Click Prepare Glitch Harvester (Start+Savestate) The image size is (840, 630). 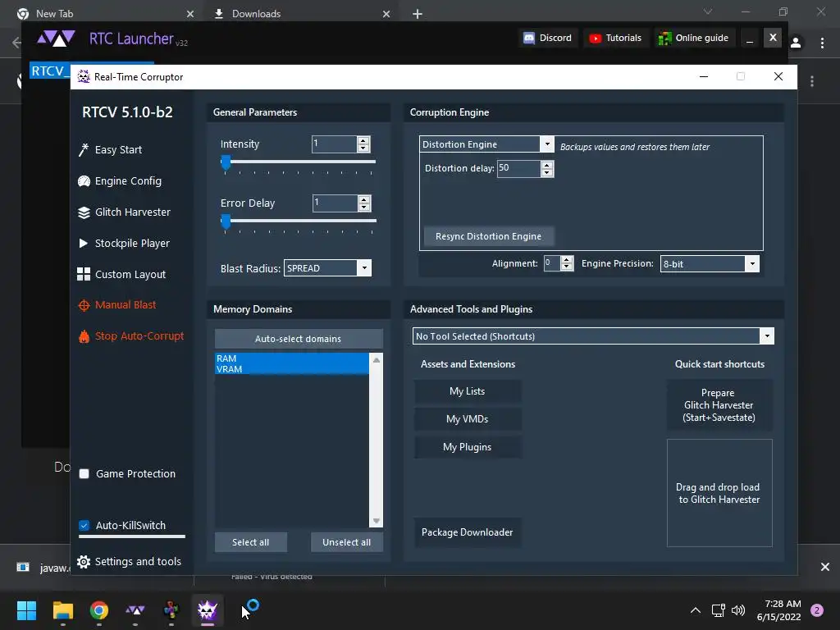(719, 405)
